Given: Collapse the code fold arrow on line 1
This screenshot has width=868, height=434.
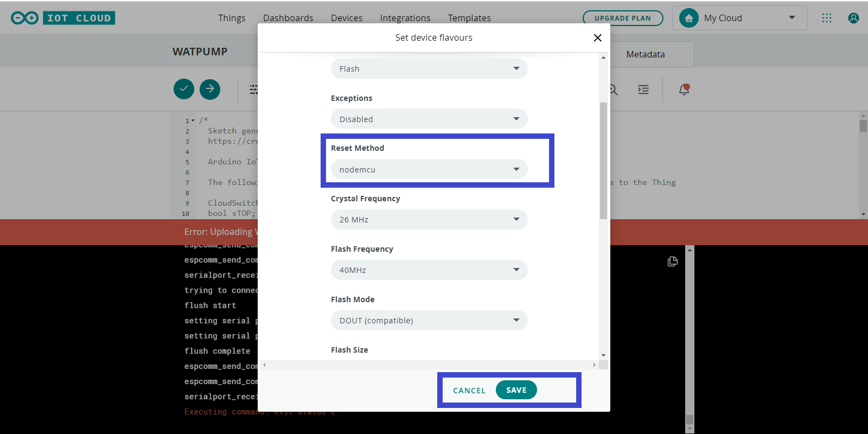Looking at the screenshot, I should (x=193, y=120).
